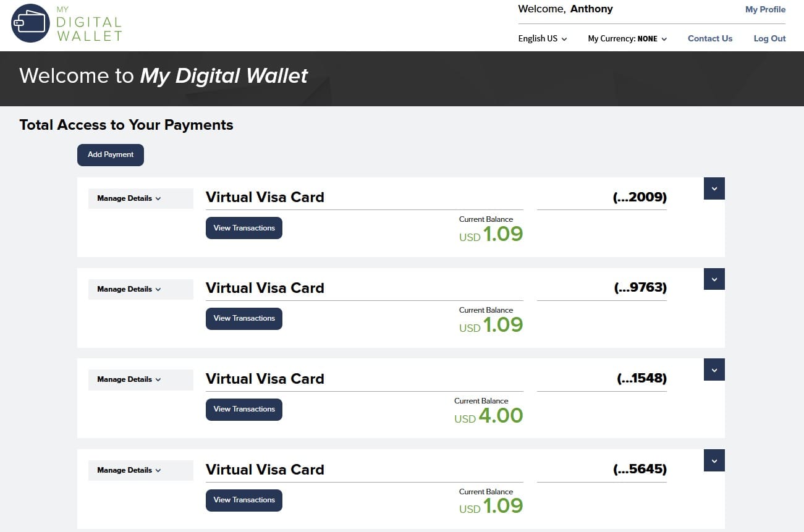This screenshot has height=532, width=804.
Task: View Transactions for card ending 5645
Action: (x=243, y=500)
